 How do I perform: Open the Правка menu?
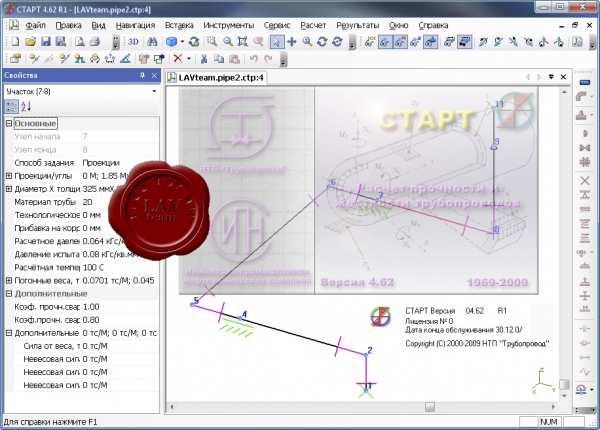[68, 25]
